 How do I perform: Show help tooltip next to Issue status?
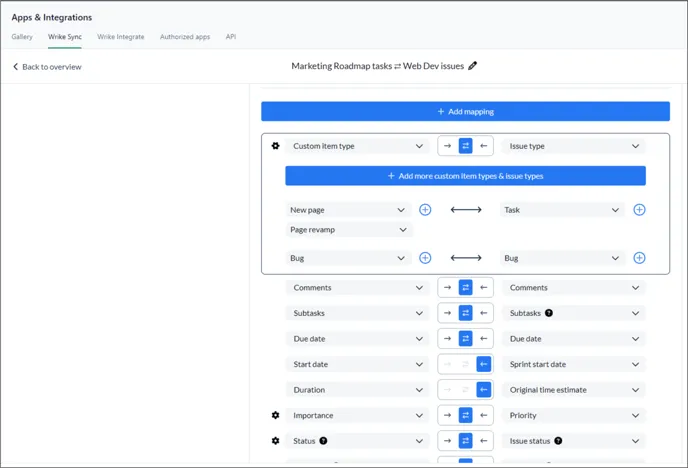click(558, 441)
